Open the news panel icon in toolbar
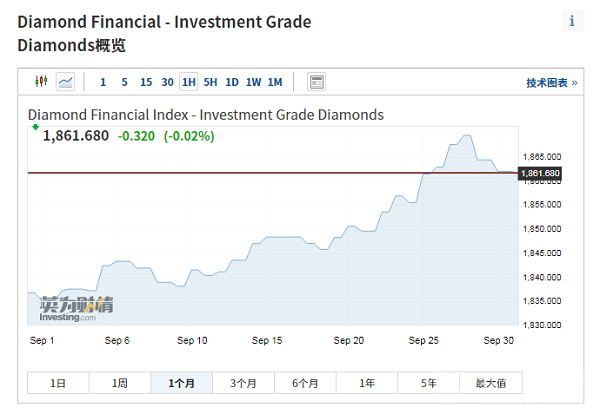 point(316,82)
